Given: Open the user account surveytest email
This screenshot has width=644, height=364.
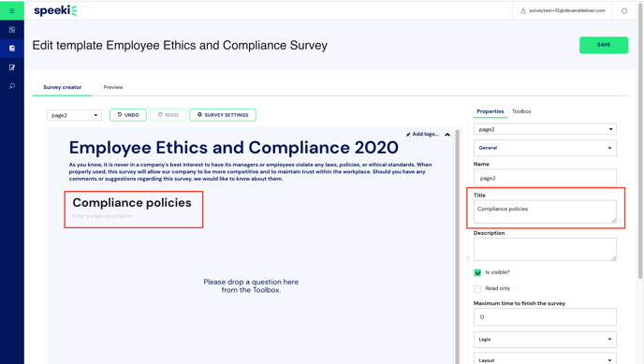Looking at the screenshot, I should tap(563, 10).
